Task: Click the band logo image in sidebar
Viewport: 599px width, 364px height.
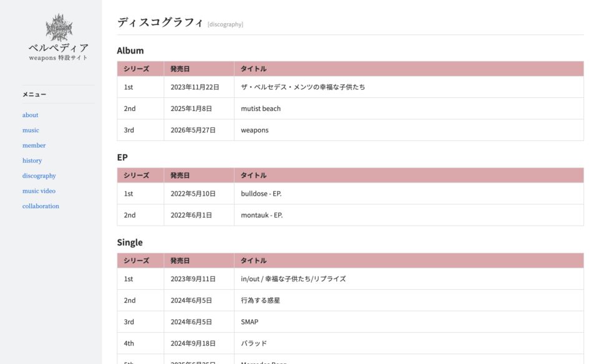Action: tap(59, 28)
